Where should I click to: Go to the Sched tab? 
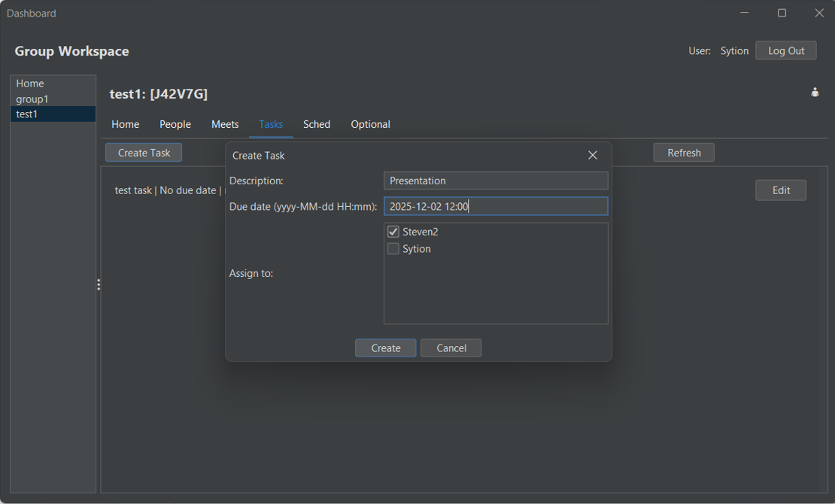pos(317,124)
